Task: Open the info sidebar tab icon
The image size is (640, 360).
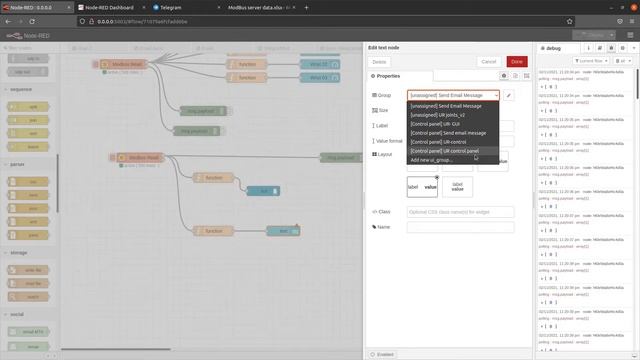Action: pos(588,48)
